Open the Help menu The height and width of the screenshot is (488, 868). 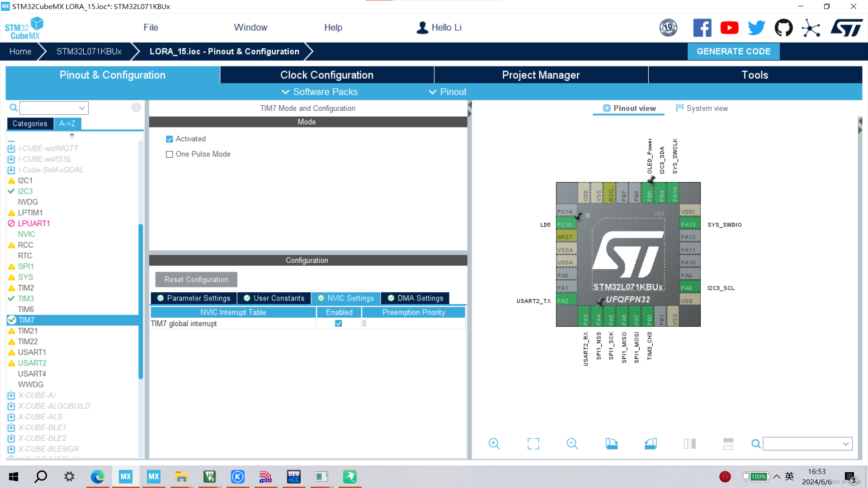333,28
